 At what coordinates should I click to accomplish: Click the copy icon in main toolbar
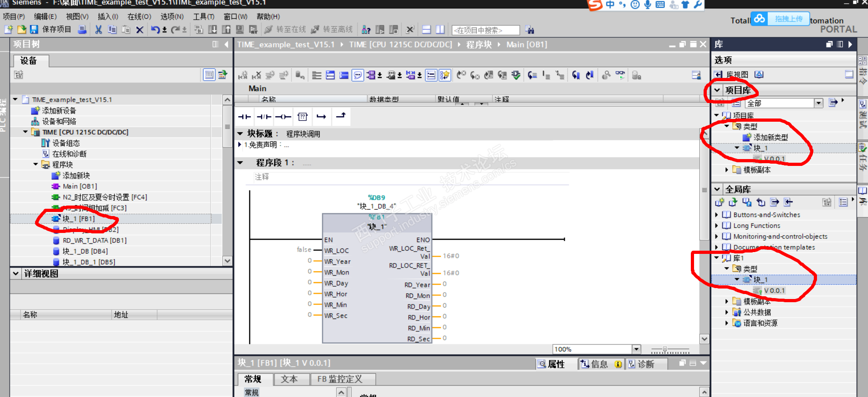point(112,30)
